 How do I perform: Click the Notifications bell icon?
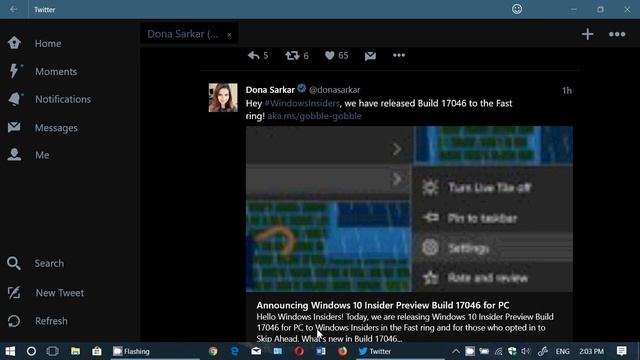click(x=14, y=99)
